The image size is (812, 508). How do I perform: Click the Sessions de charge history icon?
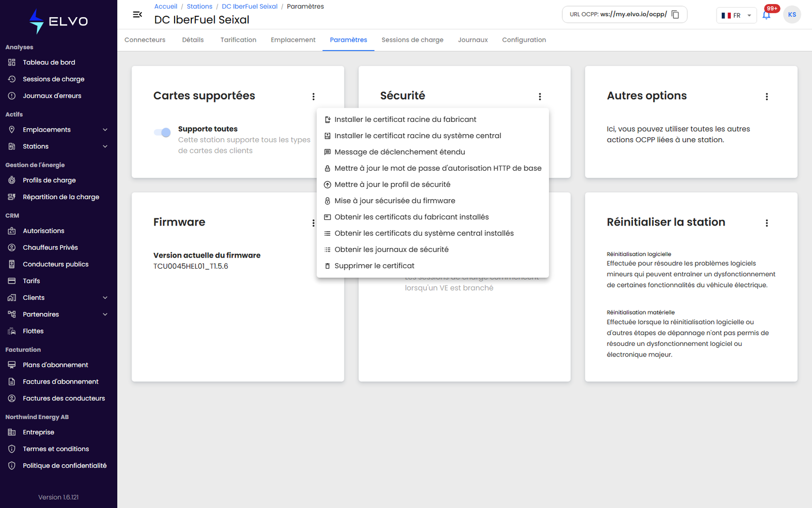pyautogui.click(x=12, y=79)
